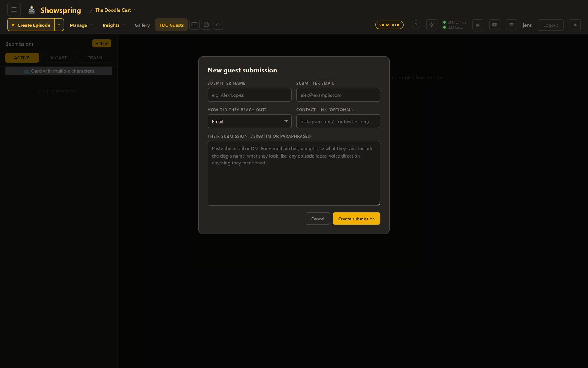Click the Logout button

click(551, 25)
